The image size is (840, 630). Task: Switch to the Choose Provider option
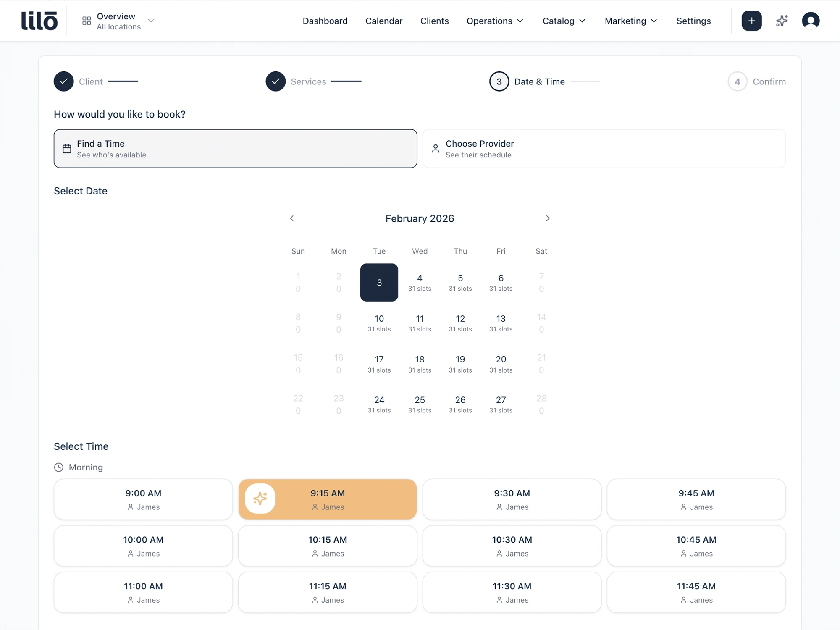604,148
